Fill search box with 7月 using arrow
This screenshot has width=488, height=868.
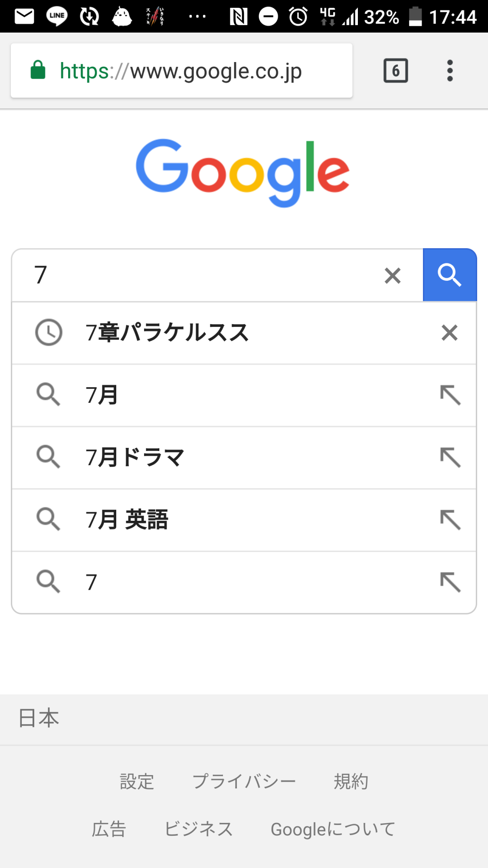coord(450,395)
